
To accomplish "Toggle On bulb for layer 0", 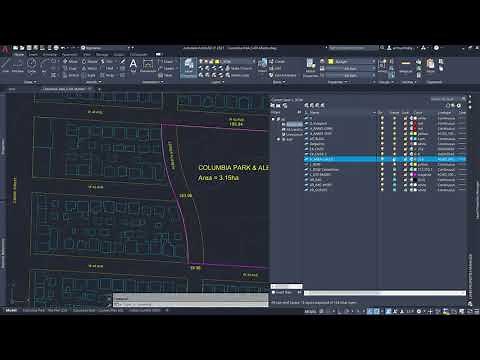I will pos(382,118).
